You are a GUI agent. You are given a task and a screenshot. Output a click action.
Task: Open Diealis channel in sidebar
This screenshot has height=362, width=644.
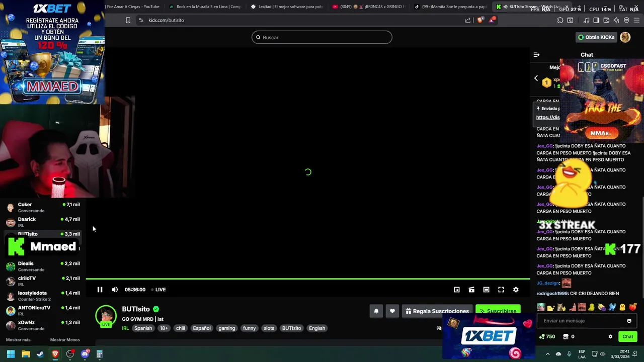(43, 266)
